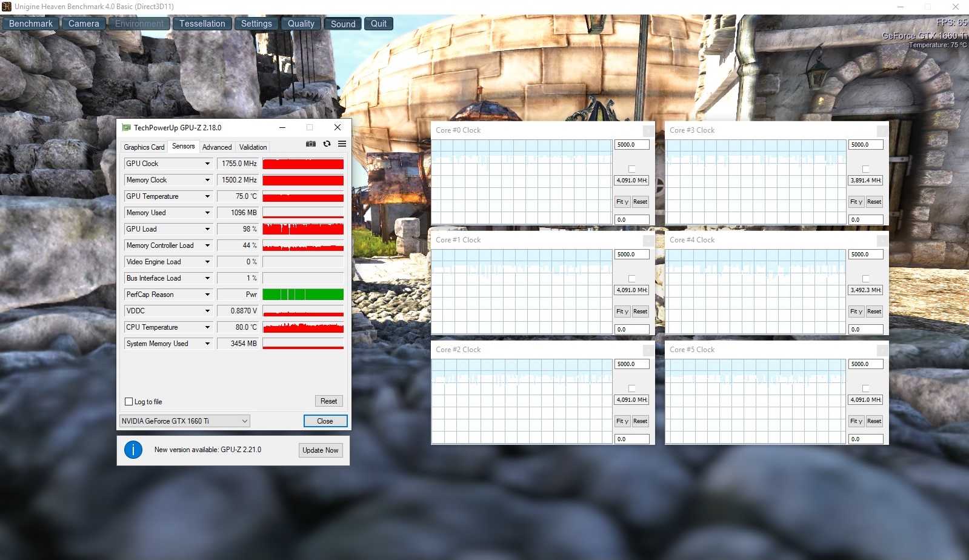Click the 0.8870 V VDDC value
Screen dimensions: 969x560
[238, 311]
